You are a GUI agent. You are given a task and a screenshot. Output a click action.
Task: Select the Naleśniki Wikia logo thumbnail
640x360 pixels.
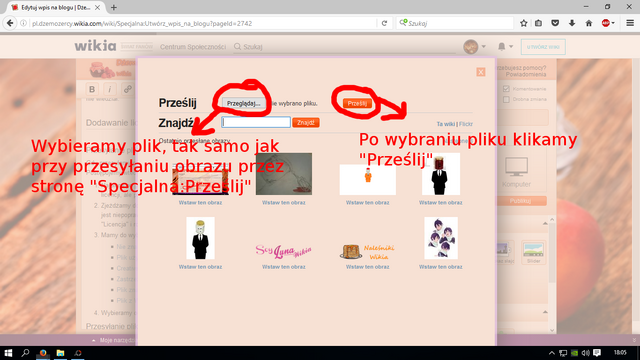point(368,251)
